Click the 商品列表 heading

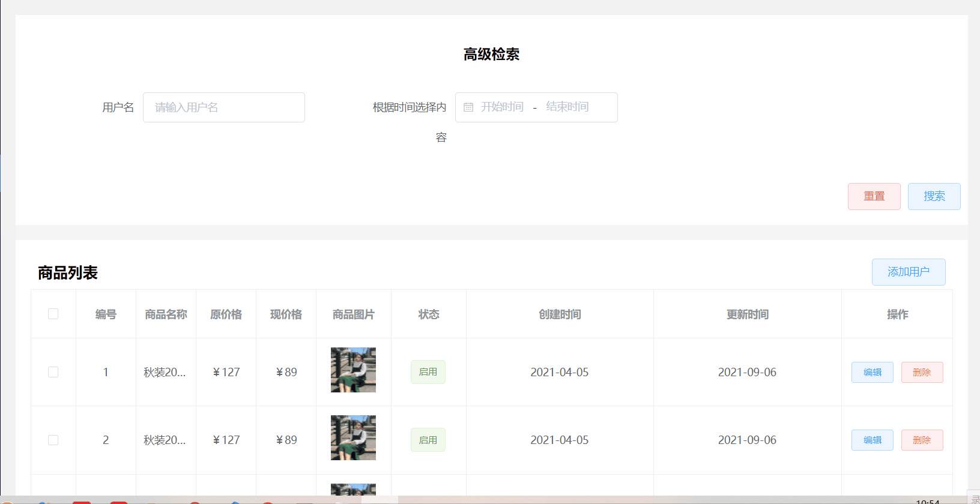tap(67, 273)
